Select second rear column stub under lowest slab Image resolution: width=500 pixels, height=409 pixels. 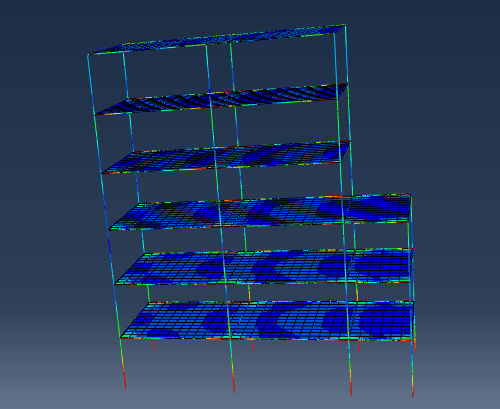pos(253,346)
